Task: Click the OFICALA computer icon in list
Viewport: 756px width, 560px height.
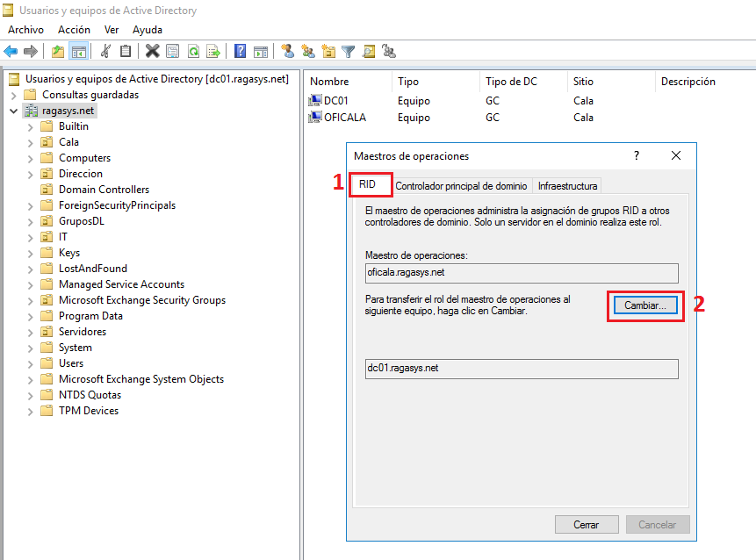Action: click(315, 117)
